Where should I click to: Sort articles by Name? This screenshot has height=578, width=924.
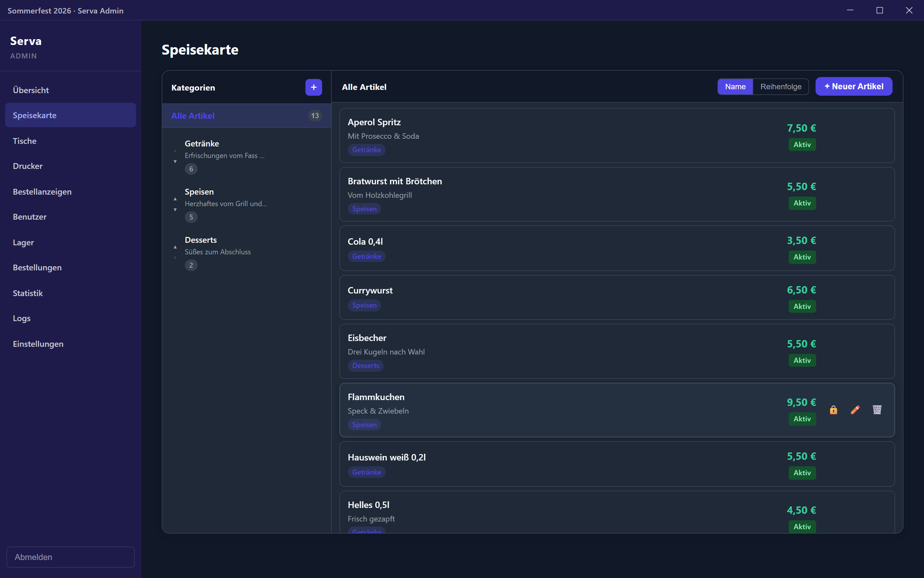click(735, 87)
